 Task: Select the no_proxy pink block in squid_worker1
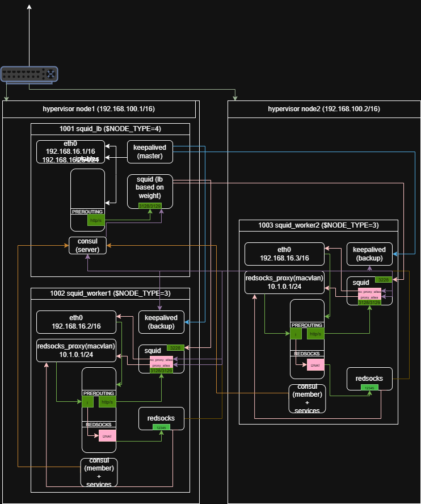tap(161, 359)
